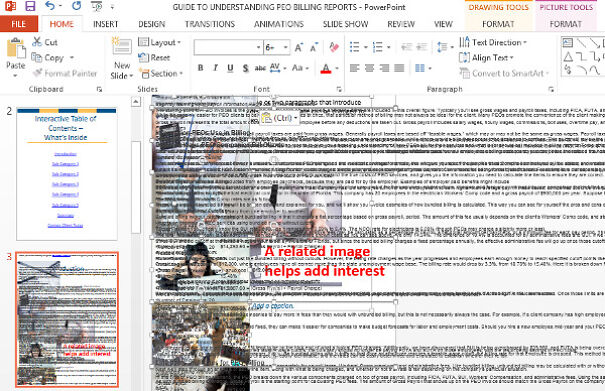Open the FILE tab

[19, 24]
